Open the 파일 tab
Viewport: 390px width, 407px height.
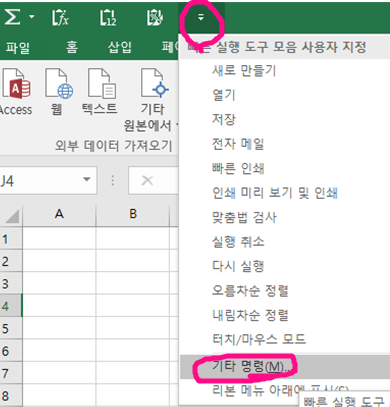click(18, 47)
